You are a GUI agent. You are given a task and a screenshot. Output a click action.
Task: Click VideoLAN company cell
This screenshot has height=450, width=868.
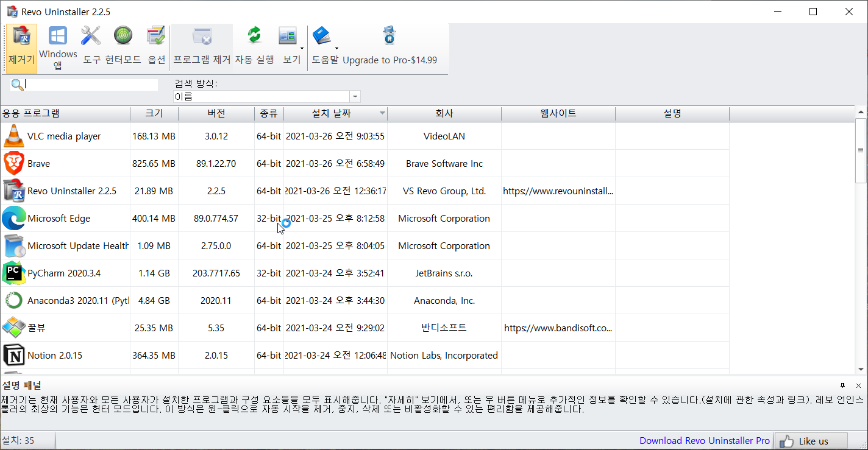[x=444, y=136]
